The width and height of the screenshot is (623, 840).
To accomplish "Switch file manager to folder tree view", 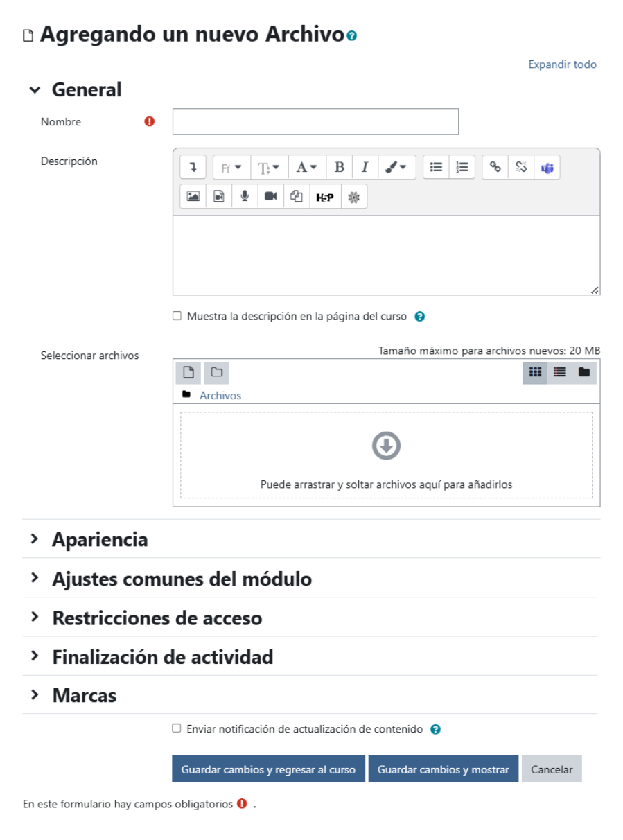I will tap(584, 372).
